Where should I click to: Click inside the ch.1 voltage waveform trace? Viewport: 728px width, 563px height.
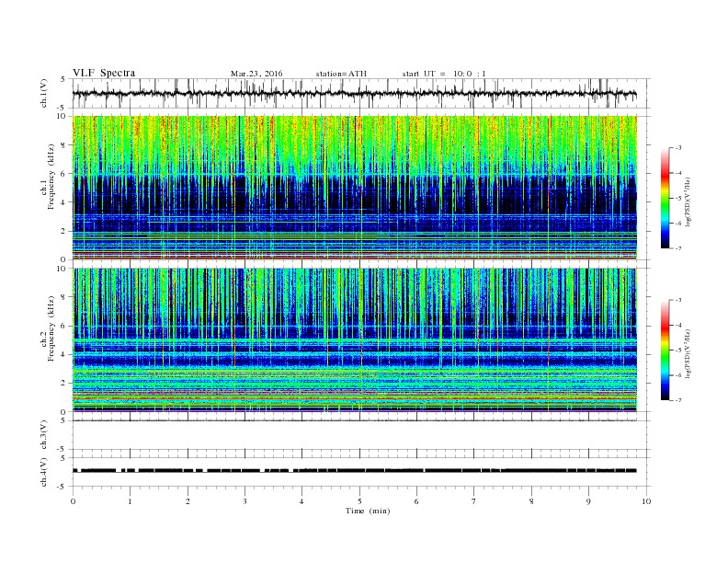pyautogui.click(x=354, y=93)
